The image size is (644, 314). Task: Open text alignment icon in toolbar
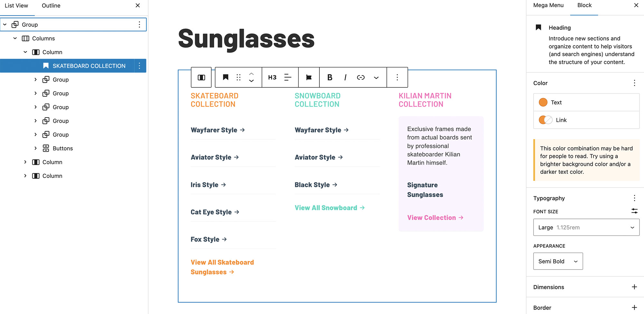288,77
